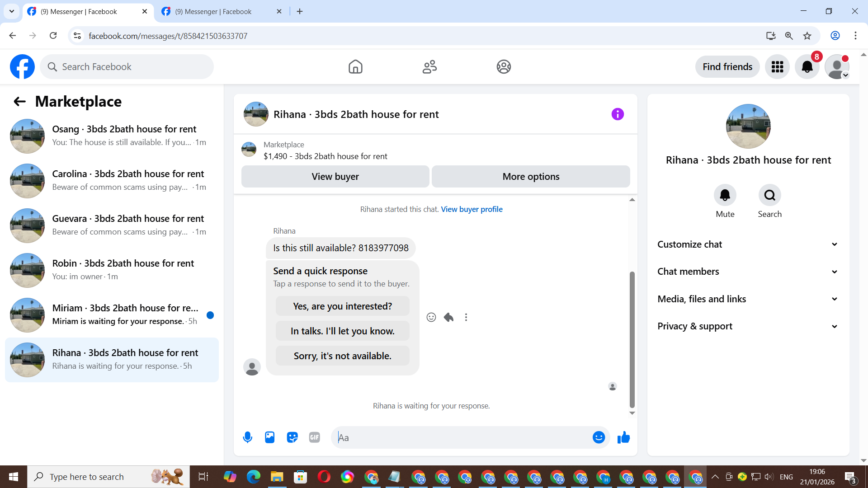Mute this conversation with bell icon
This screenshot has height=488, width=868.
click(725, 195)
